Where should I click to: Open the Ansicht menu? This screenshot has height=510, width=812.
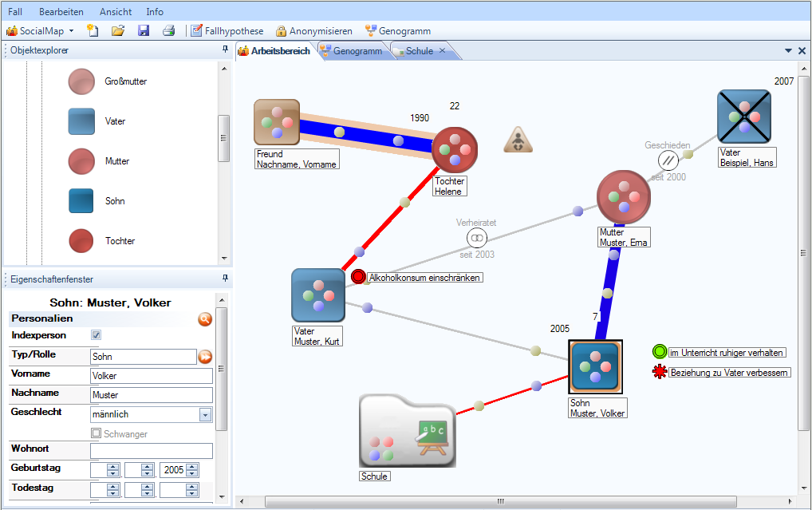point(116,11)
